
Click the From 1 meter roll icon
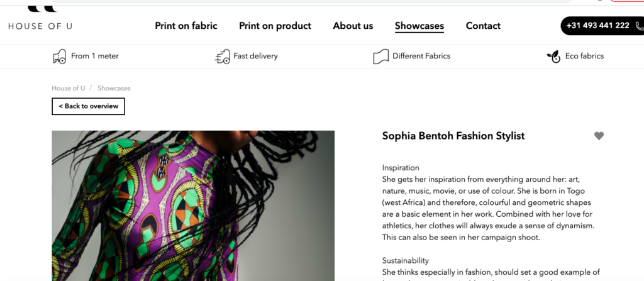pyautogui.click(x=59, y=57)
